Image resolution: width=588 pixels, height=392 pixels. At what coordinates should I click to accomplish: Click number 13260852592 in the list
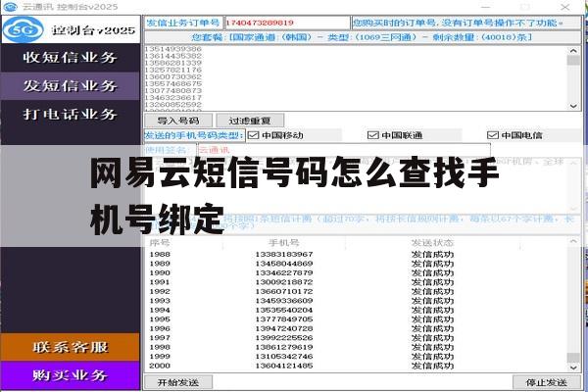pyautogui.click(x=172, y=104)
